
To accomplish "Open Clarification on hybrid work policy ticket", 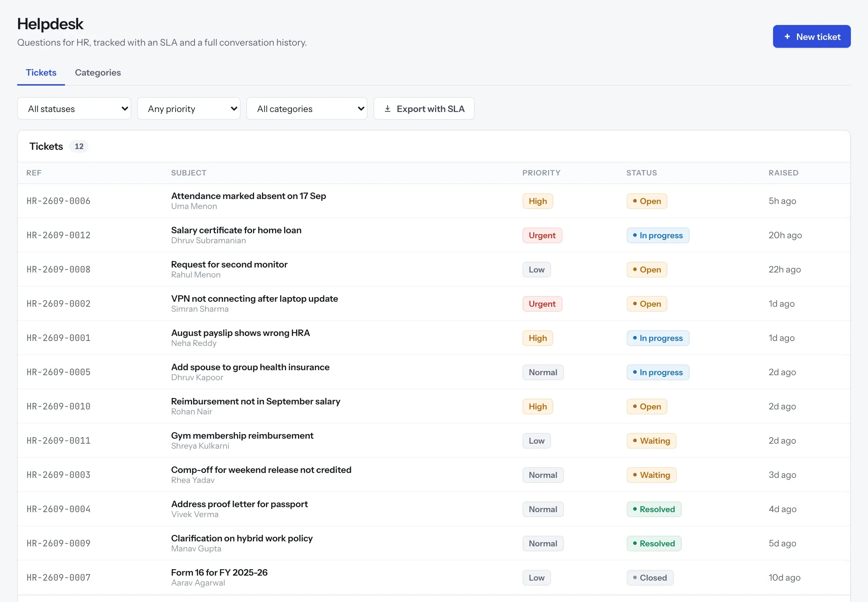I will coord(242,538).
